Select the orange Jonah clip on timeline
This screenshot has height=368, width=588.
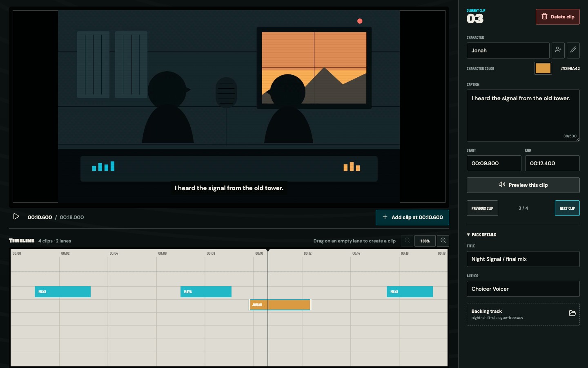280,305
